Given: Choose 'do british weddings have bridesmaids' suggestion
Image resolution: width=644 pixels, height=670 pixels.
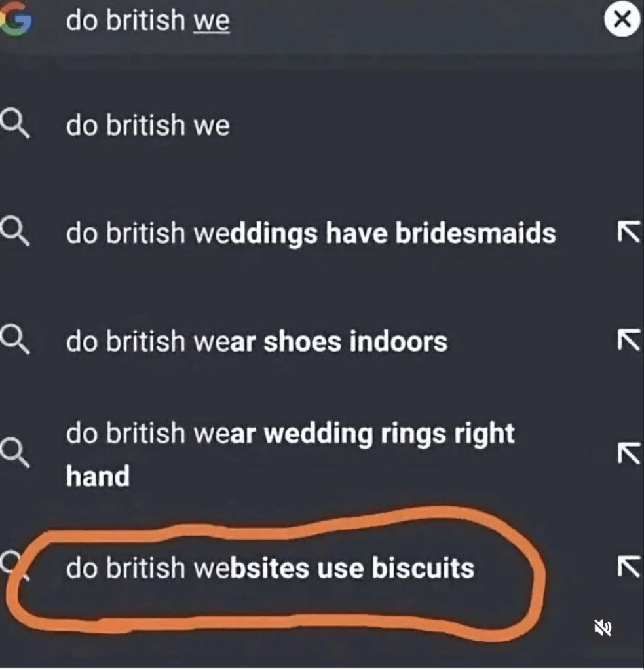Looking at the screenshot, I should click(x=311, y=233).
